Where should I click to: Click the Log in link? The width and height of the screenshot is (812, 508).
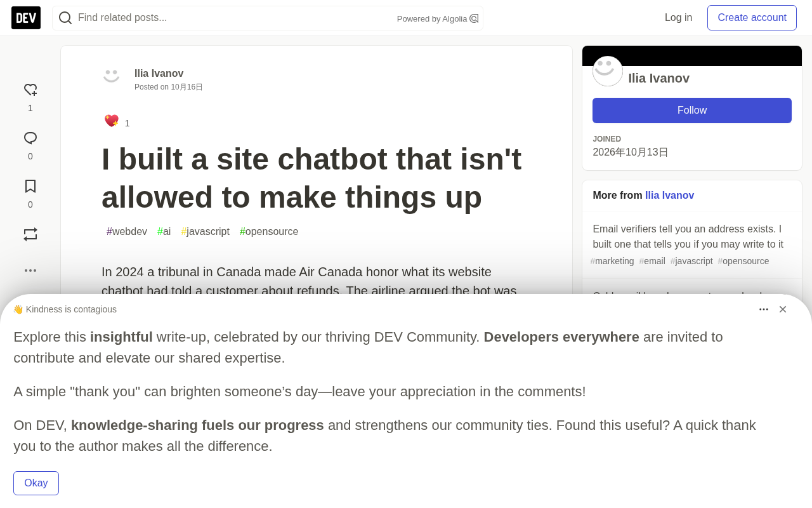pos(678,18)
